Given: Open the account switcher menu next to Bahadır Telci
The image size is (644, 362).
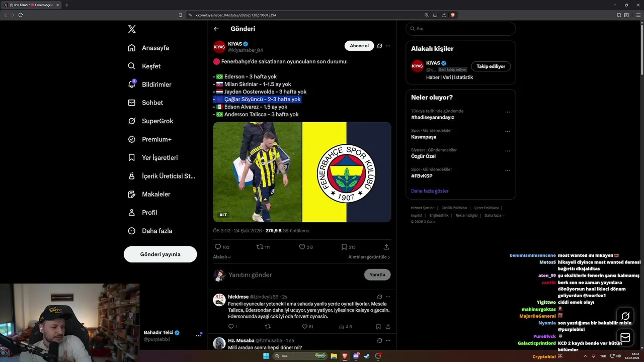Looking at the screenshot, I should [x=198, y=335].
